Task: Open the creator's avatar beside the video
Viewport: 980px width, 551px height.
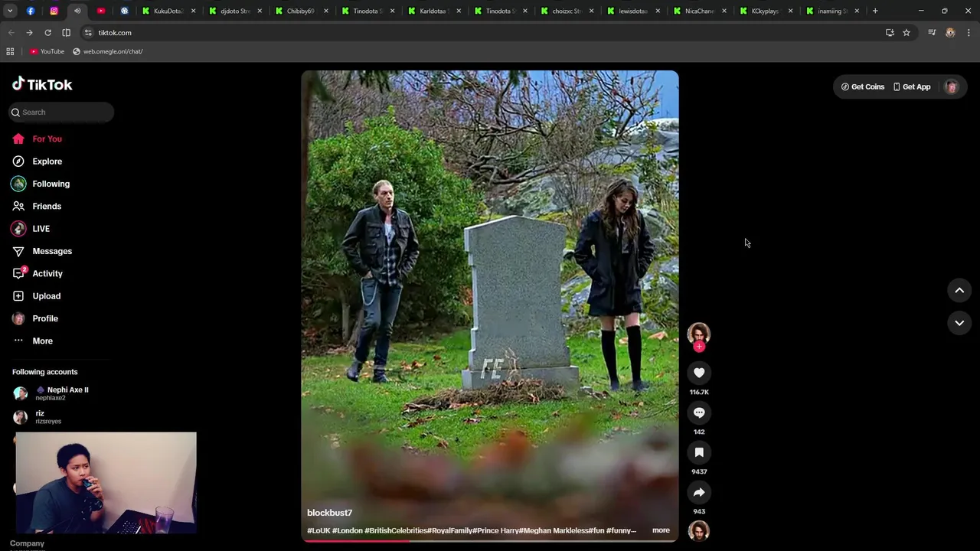Action: pos(698,333)
